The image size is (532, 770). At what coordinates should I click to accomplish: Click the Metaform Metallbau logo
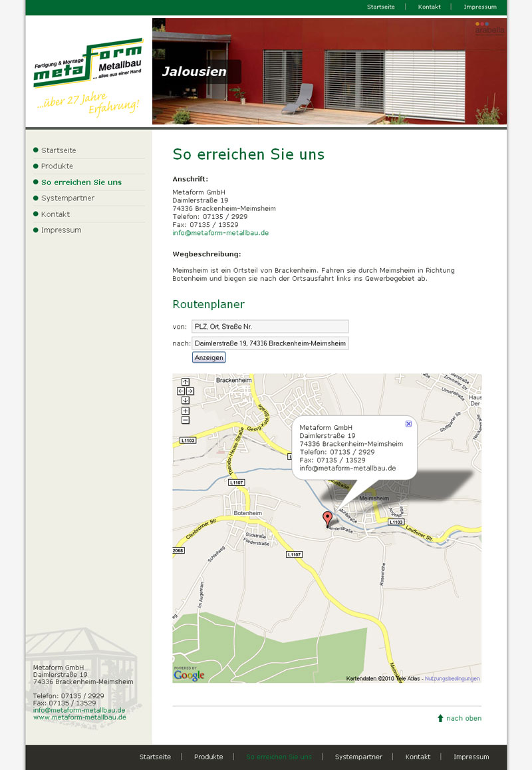88,63
